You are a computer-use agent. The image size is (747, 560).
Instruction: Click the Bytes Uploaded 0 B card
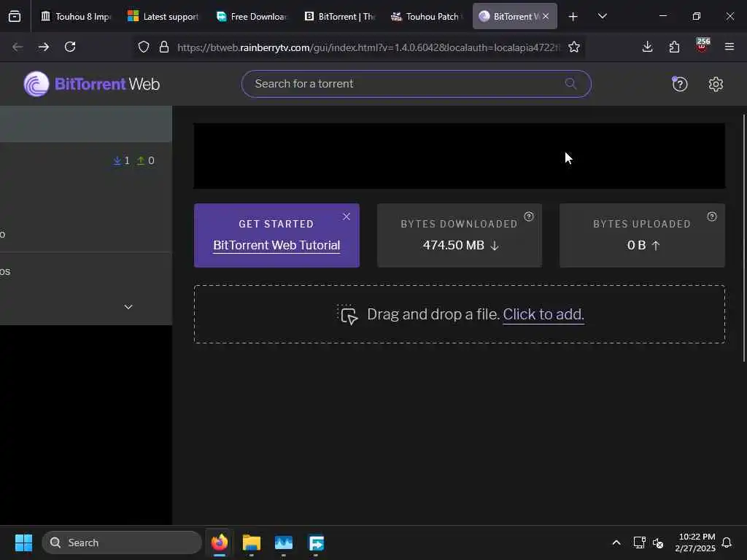pyautogui.click(x=642, y=236)
